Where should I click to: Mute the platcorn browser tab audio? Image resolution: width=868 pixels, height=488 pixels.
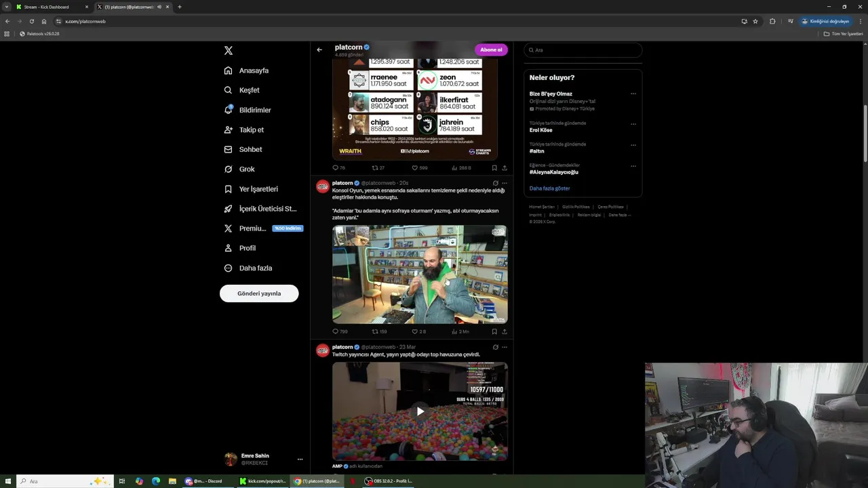[159, 7]
